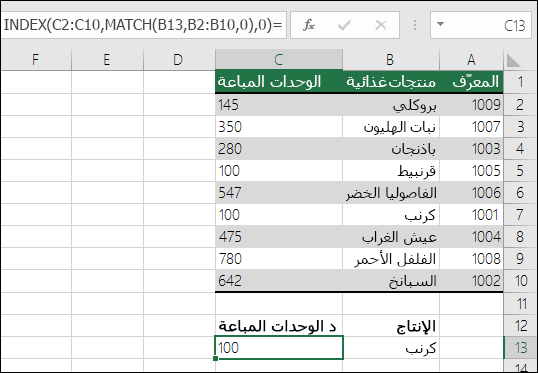This screenshot has width=538, height=373.
Task: Click selected result cell C13 showing 100
Action: click(x=279, y=348)
